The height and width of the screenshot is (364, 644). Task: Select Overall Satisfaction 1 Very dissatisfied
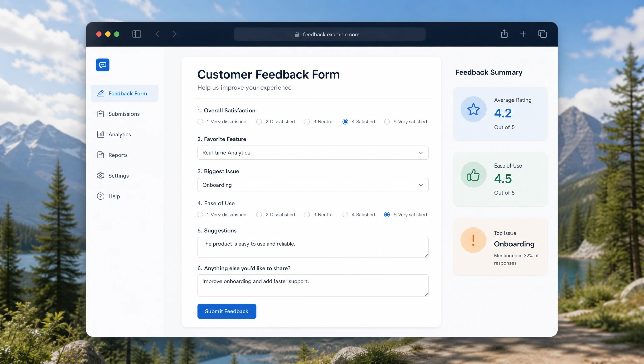200,122
